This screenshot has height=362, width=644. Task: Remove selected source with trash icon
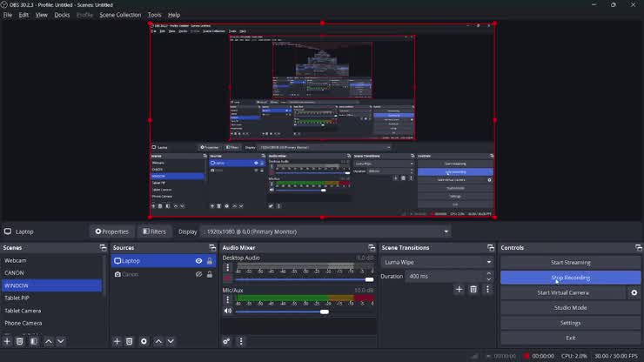click(x=130, y=341)
